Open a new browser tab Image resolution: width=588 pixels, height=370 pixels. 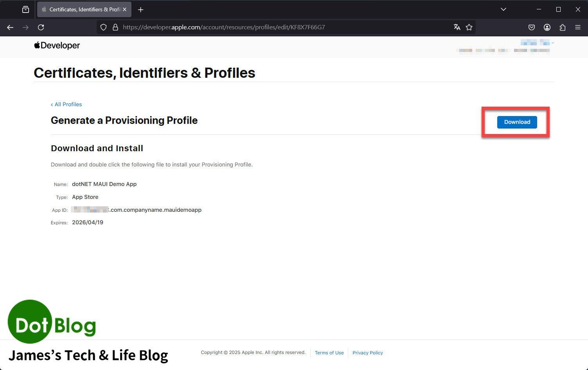click(141, 9)
